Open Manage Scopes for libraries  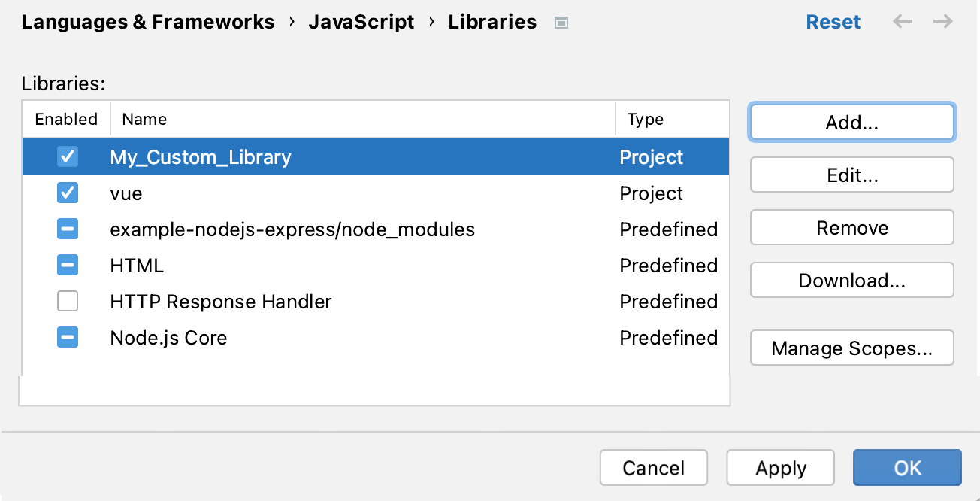851,348
